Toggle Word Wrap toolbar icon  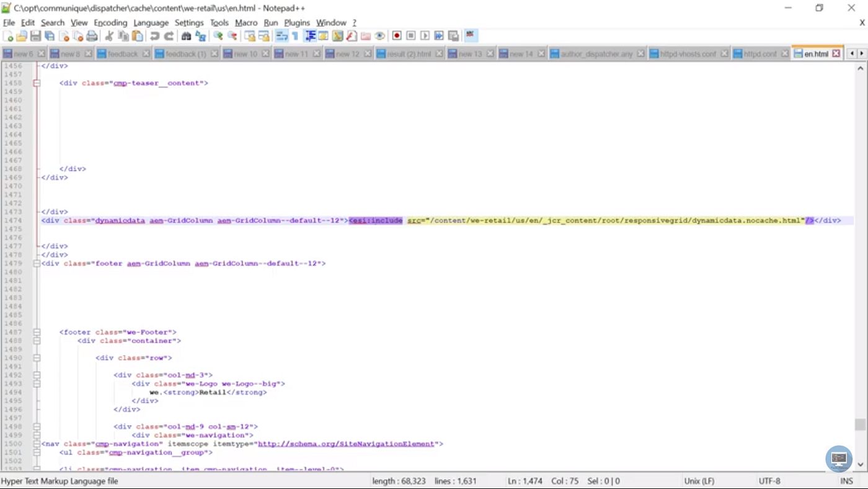point(281,36)
